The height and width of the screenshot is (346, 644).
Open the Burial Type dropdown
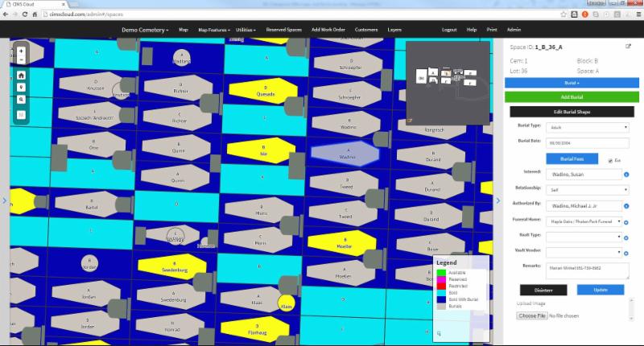[587, 127]
